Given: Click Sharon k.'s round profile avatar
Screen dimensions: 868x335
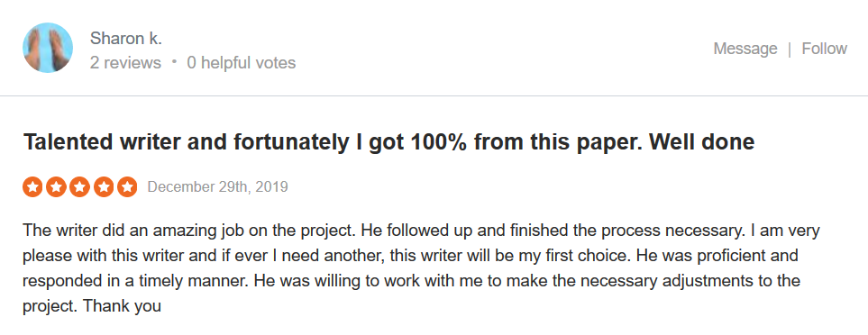Looking at the screenshot, I should coord(48,48).
